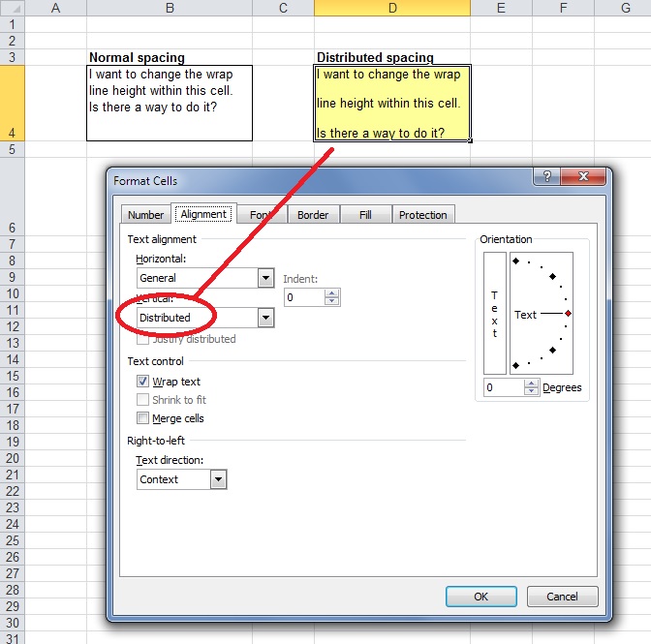This screenshot has width=651, height=644.
Task: Click the select-all corner triangle
Action: (x=13, y=8)
